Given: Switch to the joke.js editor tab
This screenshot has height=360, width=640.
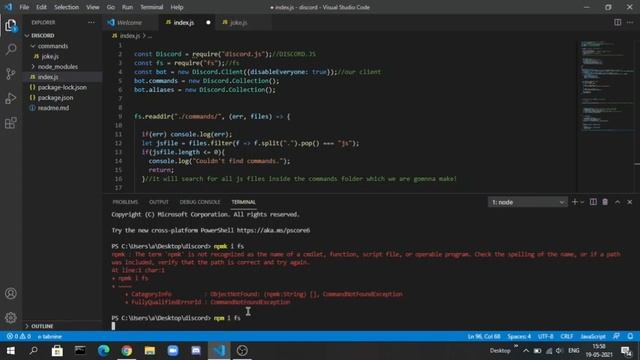Looking at the screenshot, I should (239, 22).
